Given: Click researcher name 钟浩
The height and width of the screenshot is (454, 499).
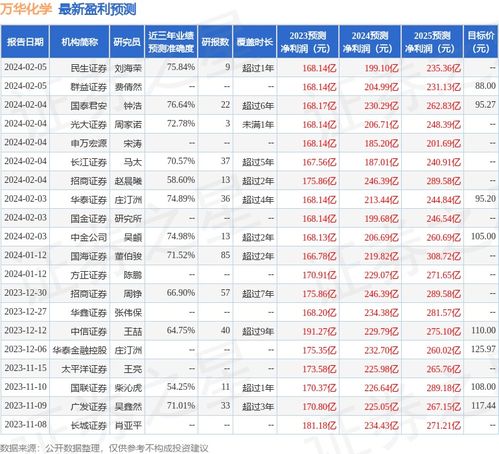Looking at the screenshot, I should (133, 106).
